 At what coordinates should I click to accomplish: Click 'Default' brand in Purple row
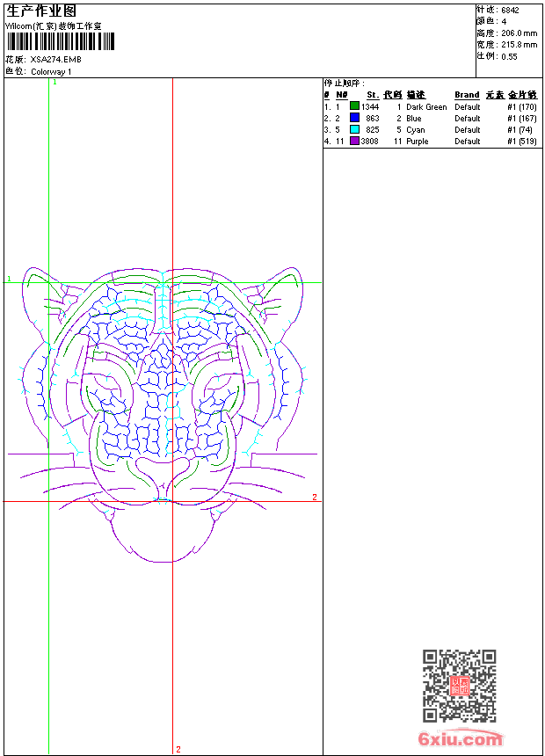pos(468,142)
